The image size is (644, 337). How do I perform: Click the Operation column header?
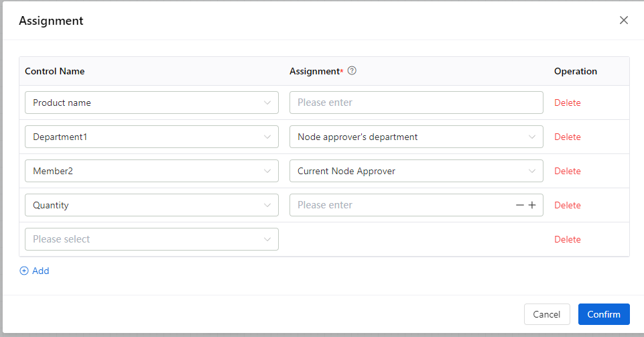click(576, 71)
